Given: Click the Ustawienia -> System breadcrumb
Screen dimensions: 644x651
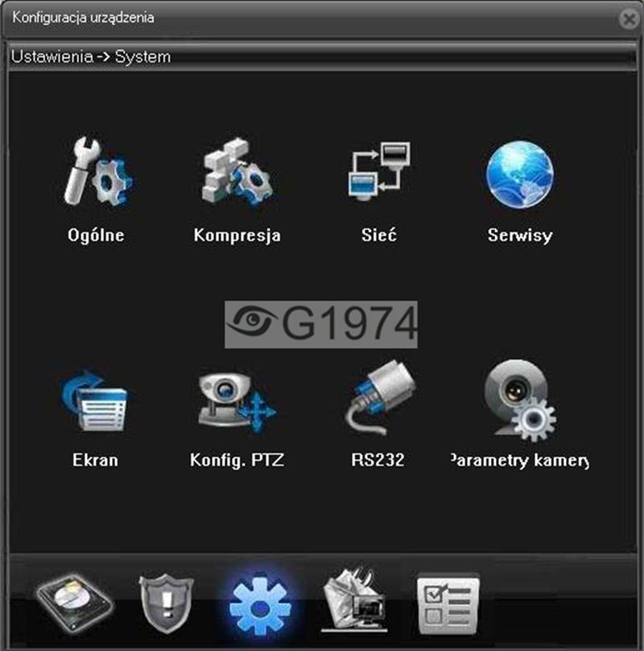Looking at the screenshot, I should (x=90, y=57).
